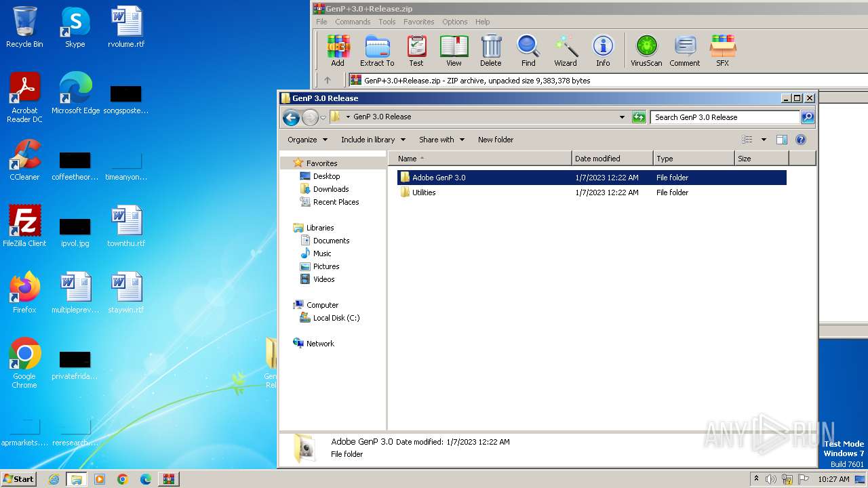
Task: Click Extract To in WinRAR toolbar
Action: [377, 51]
